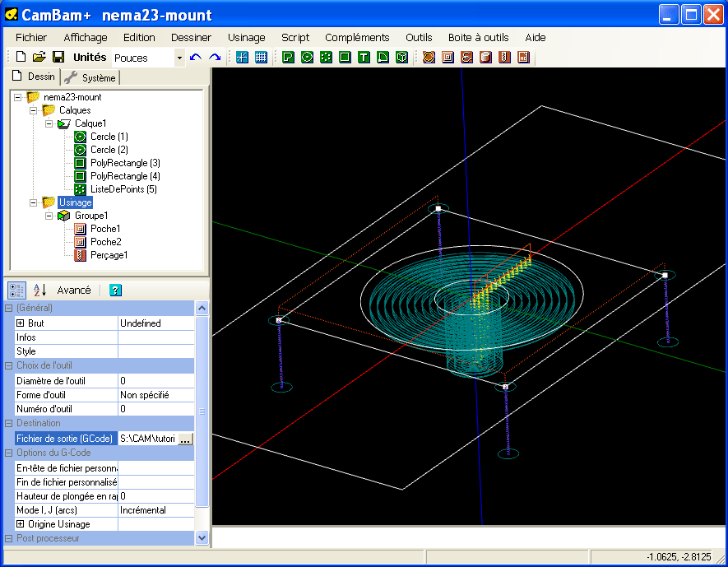This screenshot has height=567, width=728.
Task: Collapse the Destination property category
Action: (x=8, y=423)
